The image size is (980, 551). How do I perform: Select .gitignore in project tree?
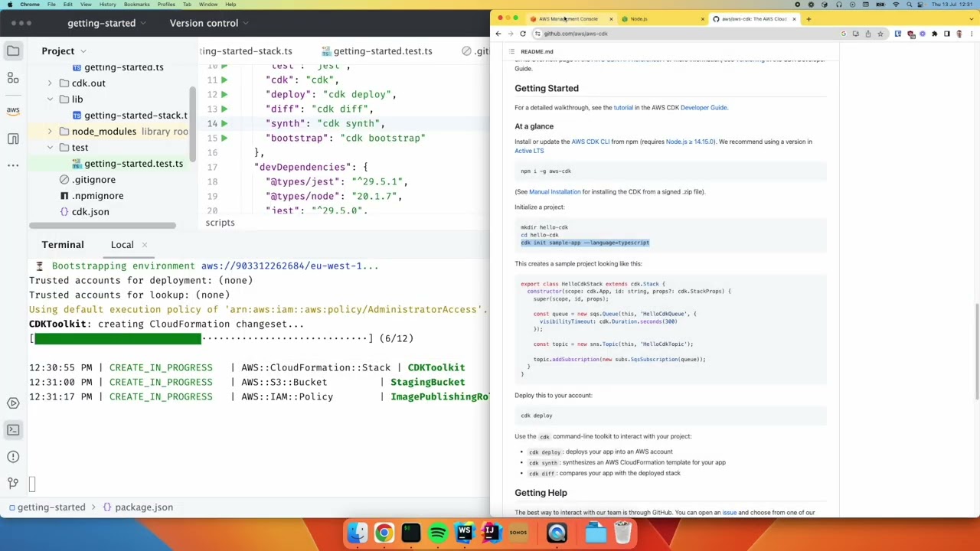click(x=87, y=180)
